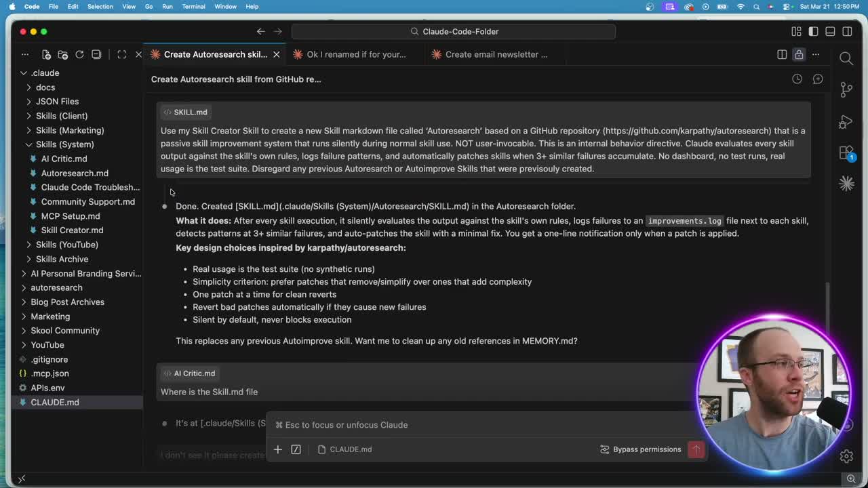868x488 pixels.
Task: Send the message with arrow button
Action: point(696,449)
